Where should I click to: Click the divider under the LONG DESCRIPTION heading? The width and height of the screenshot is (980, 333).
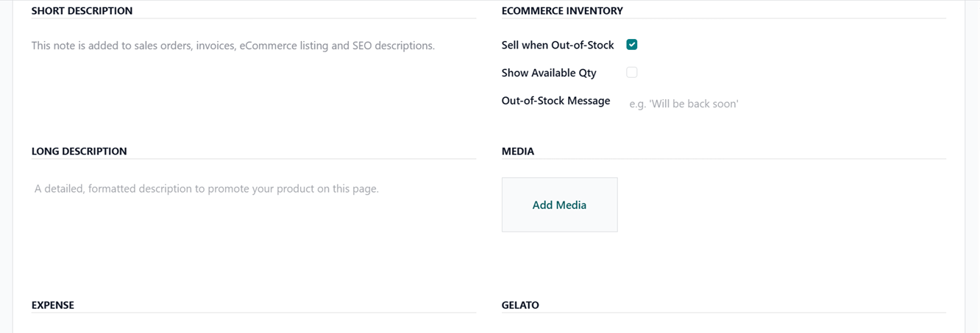(x=253, y=159)
